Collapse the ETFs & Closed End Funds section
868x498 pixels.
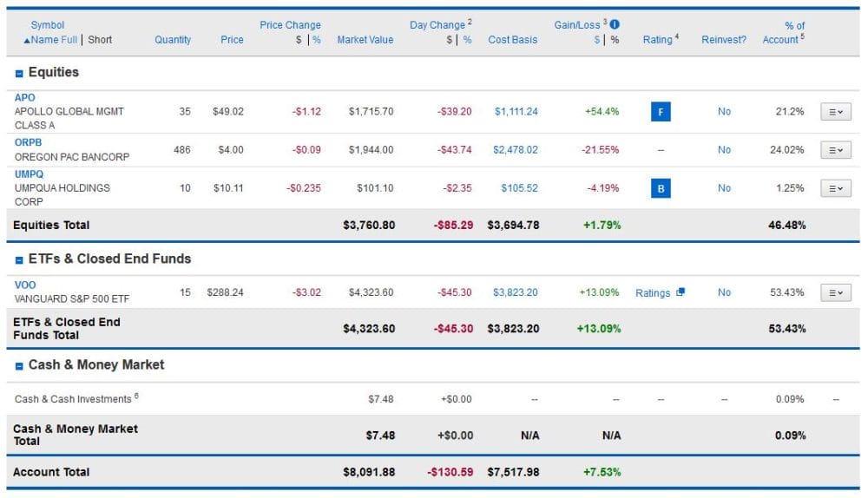pos(19,259)
